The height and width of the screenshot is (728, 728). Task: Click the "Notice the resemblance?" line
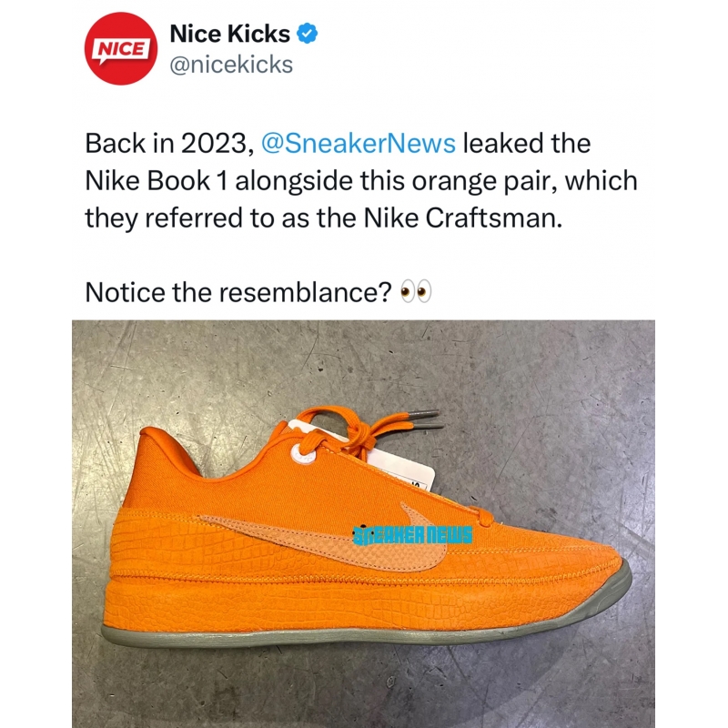click(x=239, y=292)
